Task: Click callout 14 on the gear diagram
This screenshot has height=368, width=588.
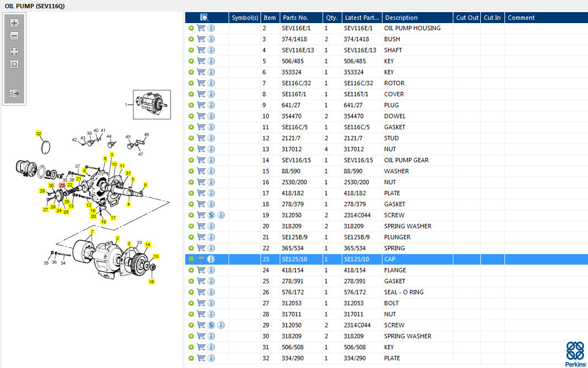Action: [x=148, y=244]
